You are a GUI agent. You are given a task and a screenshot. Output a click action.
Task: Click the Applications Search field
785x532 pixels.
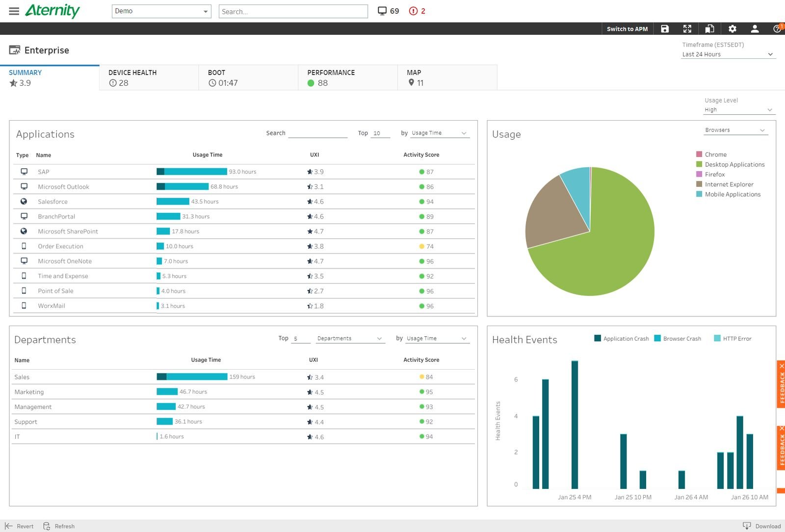[x=317, y=133]
